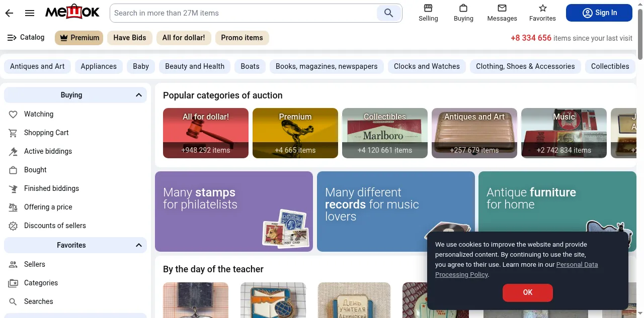This screenshot has height=318, width=644.
Task: Focus the item search input field
Action: pyautogui.click(x=244, y=13)
